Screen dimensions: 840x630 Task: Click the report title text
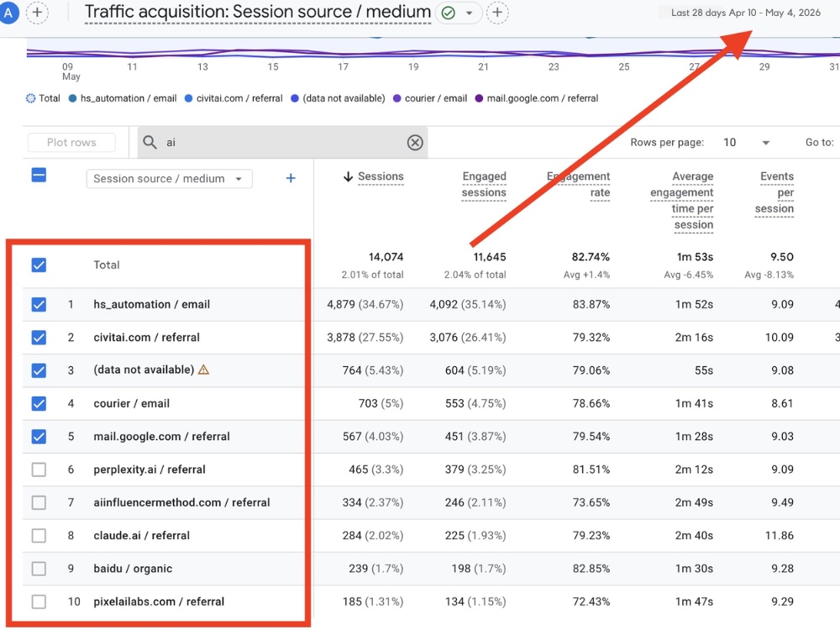(x=258, y=12)
